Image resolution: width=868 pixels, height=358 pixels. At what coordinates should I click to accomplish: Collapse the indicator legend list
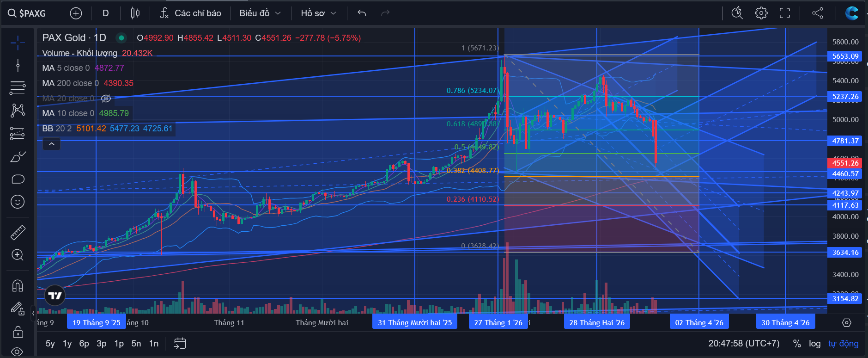pyautogui.click(x=52, y=144)
